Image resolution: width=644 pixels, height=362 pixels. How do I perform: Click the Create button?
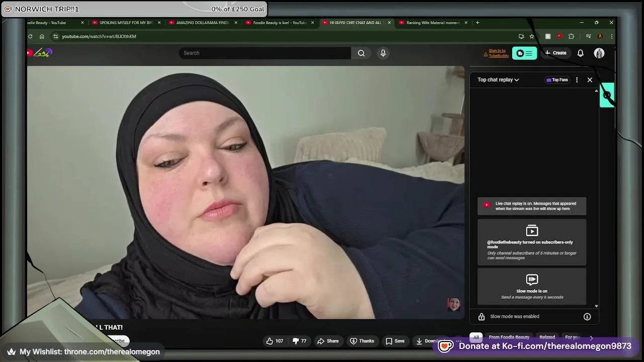pyautogui.click(x=556, y=53)
